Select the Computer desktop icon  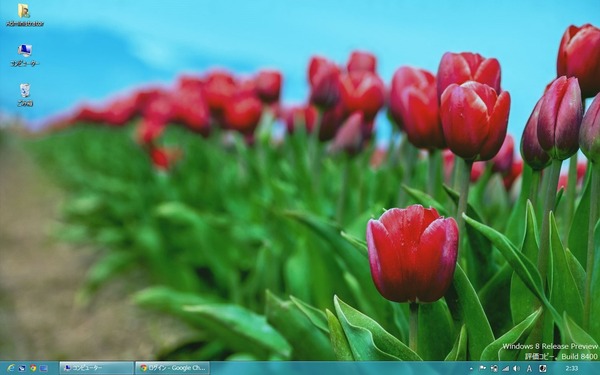pos(24,55)
